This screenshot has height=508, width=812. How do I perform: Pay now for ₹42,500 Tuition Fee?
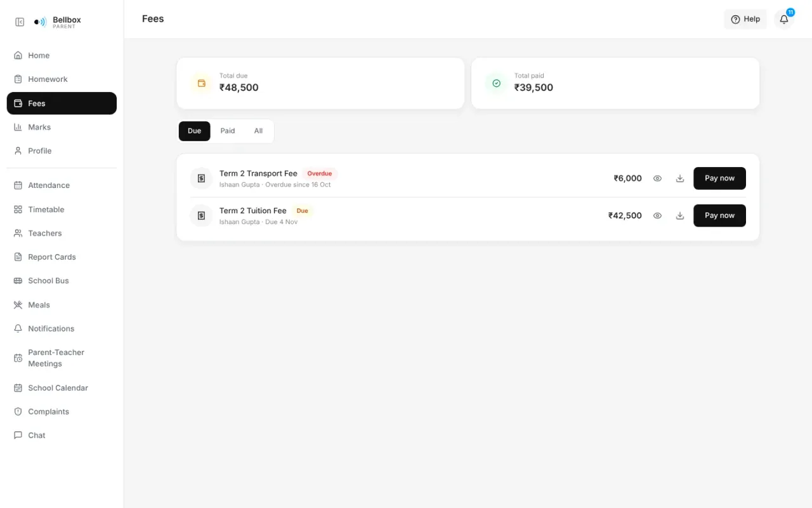[719, 216]
